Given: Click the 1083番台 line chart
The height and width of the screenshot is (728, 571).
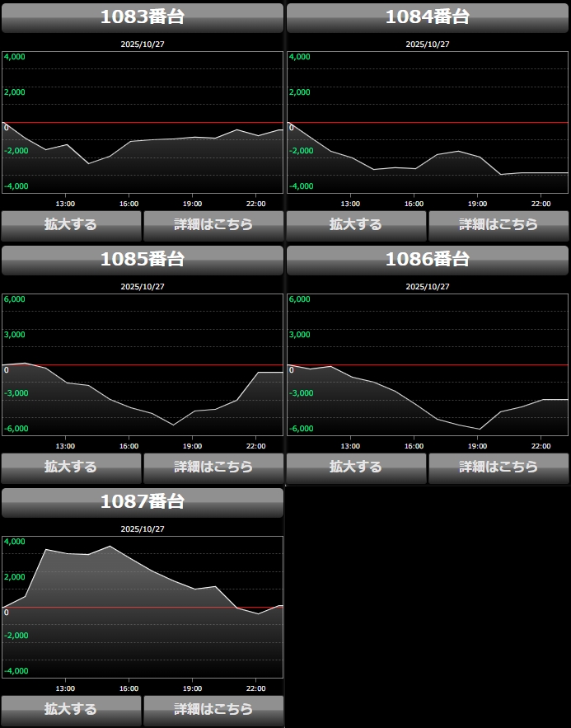Looking at the screenshot, I should click(x=143, y=122).
